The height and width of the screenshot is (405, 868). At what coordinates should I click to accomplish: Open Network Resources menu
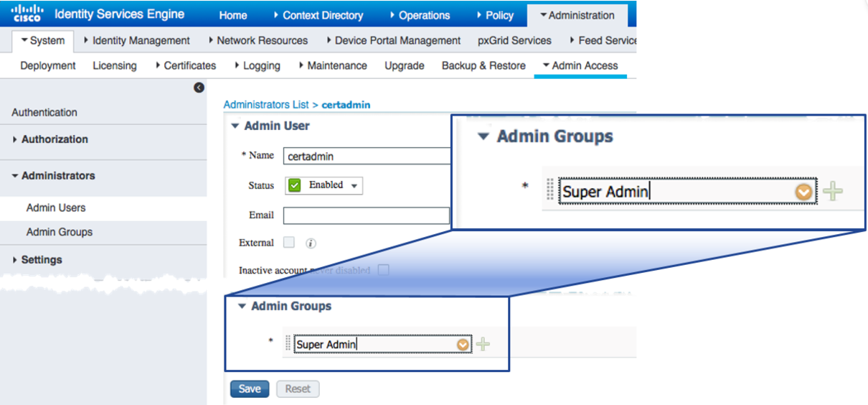(258, 41)
